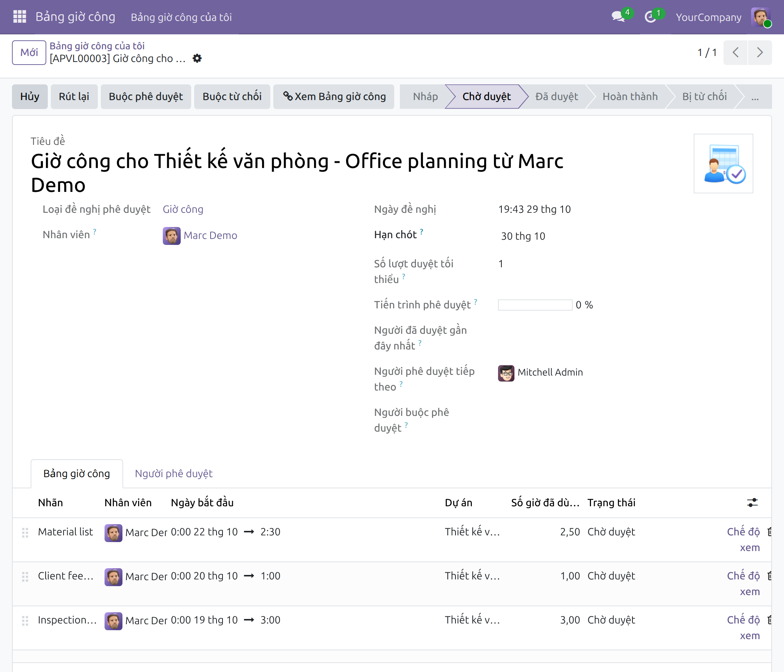Select the Bị từ chối status stage

(x=704, y=96)
